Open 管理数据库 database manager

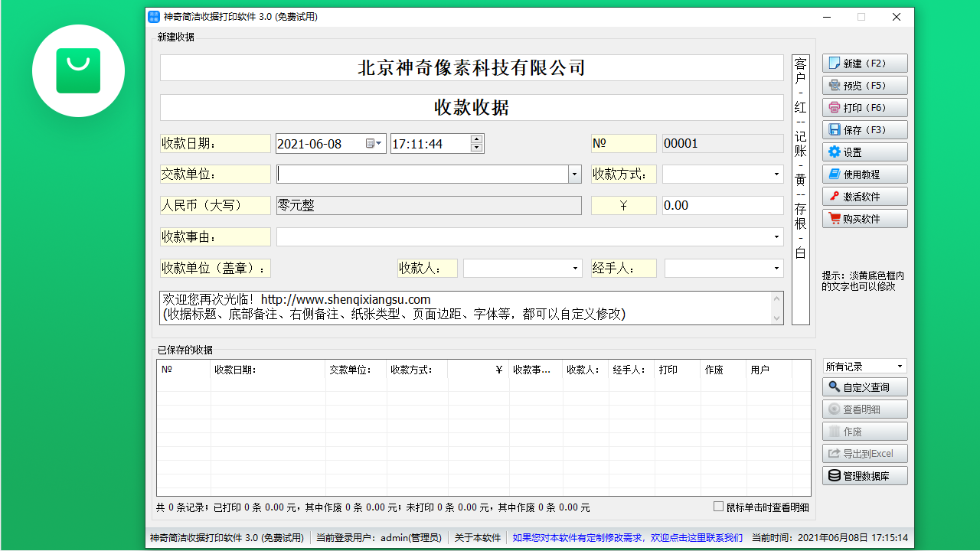[865, 476]
